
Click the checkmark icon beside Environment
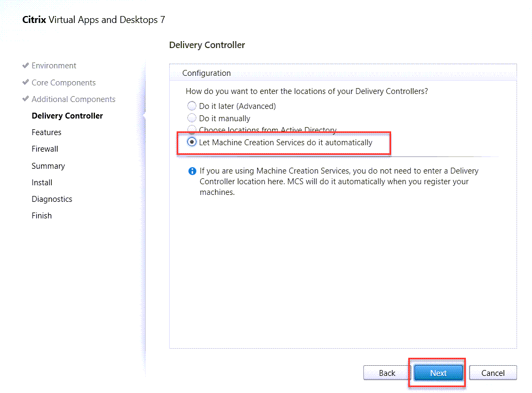coord(26,66)
